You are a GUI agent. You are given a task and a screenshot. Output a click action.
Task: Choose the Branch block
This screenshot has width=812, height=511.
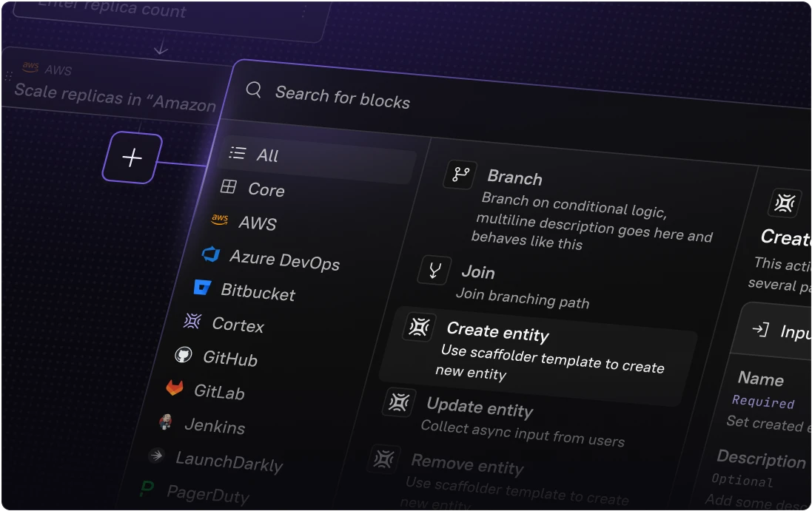[514, 178]
